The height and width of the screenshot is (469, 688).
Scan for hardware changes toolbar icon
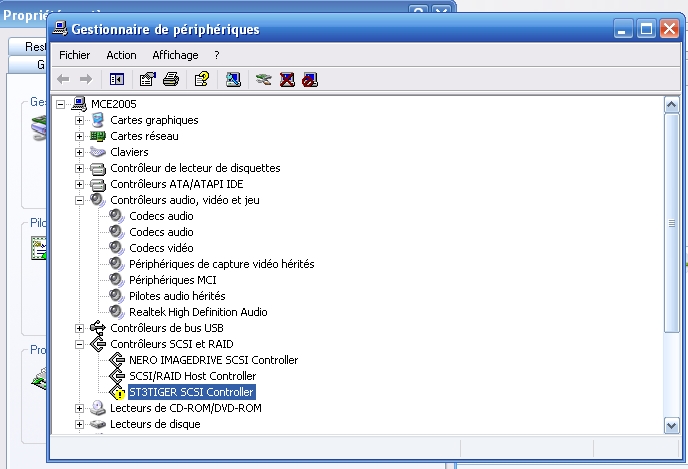click(233, 79)
